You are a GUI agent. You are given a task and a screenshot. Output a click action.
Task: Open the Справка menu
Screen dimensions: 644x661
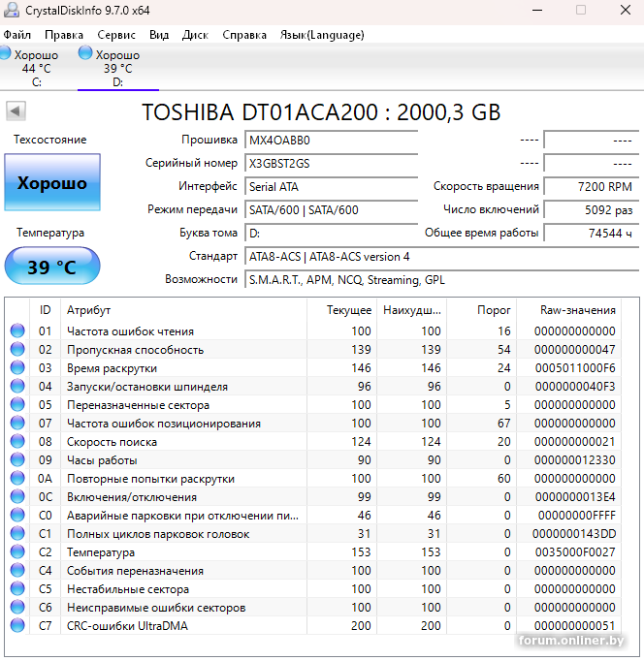[244, 35]
